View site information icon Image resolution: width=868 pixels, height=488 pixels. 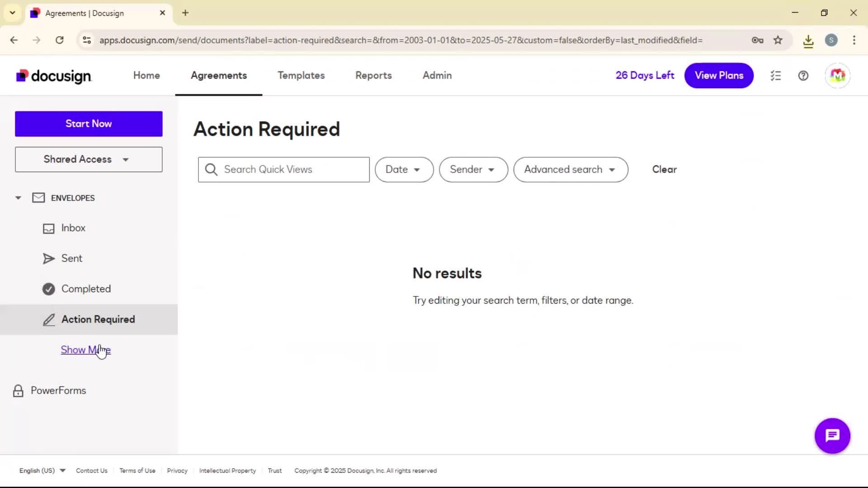(x=87, y=40)
